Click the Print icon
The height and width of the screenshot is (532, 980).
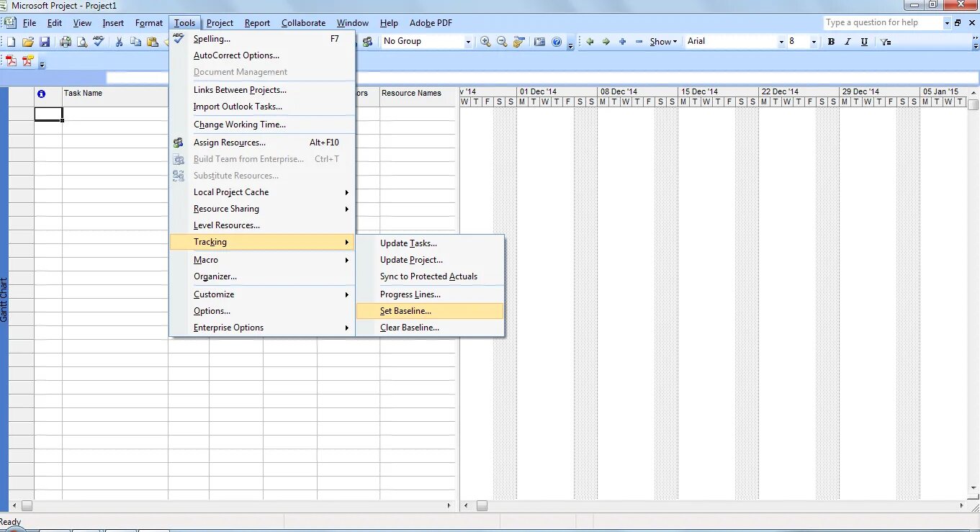pyautogui.click(x=66, y=42)
